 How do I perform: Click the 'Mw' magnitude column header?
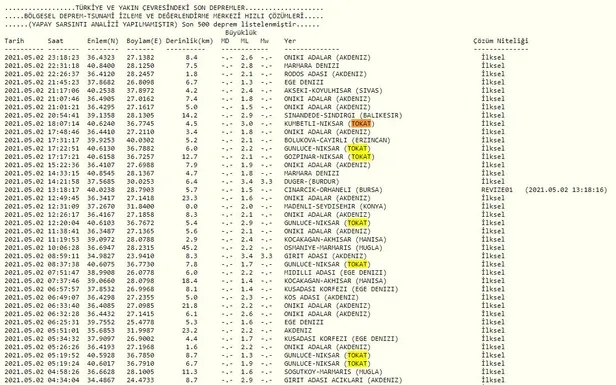pos(264,41)
